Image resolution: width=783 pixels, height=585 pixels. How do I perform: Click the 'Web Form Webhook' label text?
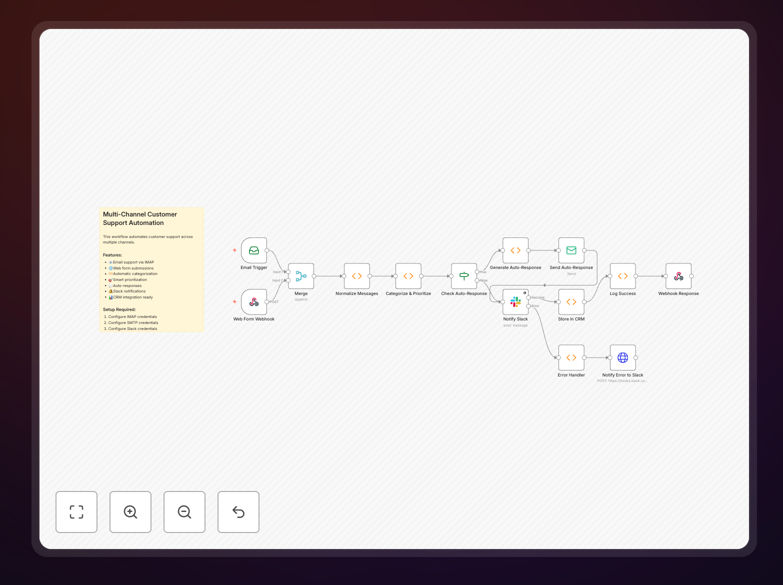(254, 319)
